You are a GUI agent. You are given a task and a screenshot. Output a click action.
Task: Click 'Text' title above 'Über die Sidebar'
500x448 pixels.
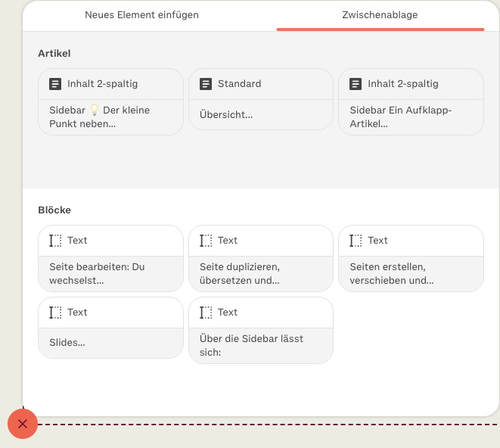coord(228,313)
